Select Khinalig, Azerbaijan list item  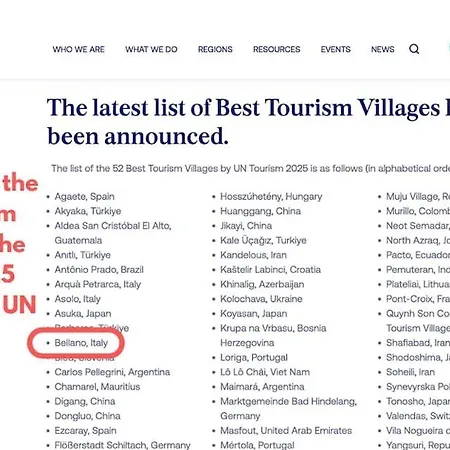[262, 284]
